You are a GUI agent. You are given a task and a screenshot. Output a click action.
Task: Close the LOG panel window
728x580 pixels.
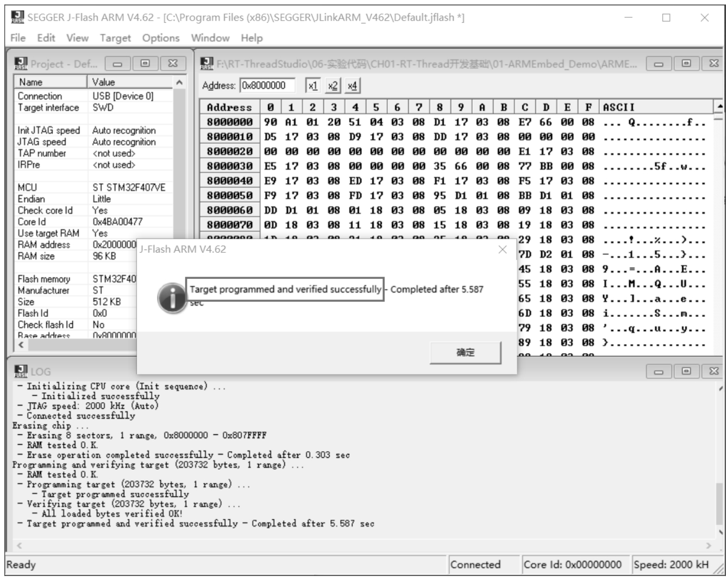(x=714, y=371)
